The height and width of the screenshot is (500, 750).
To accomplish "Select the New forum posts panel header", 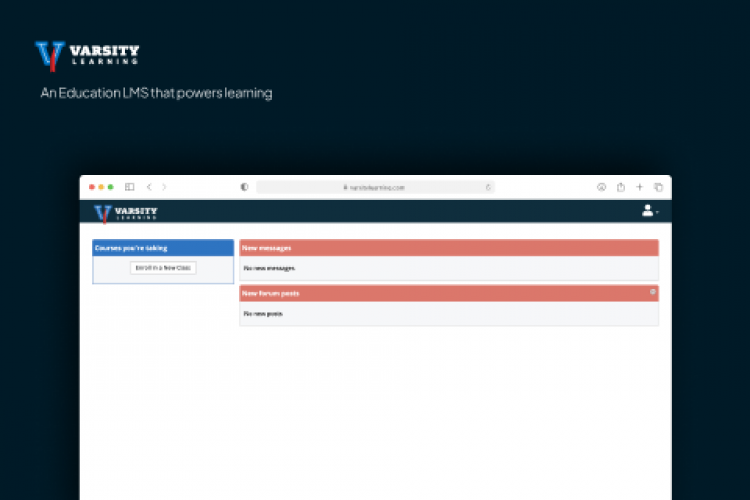I will click(x=449, y=293).
